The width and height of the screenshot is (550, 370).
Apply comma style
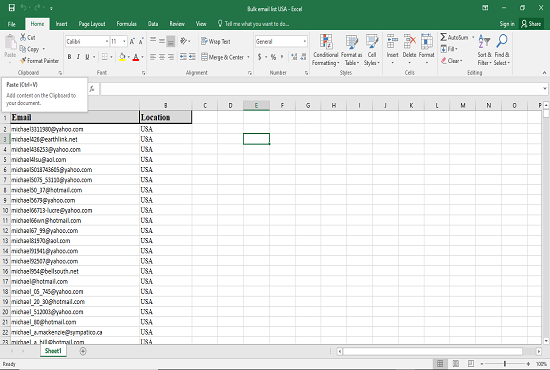point(282,57)
